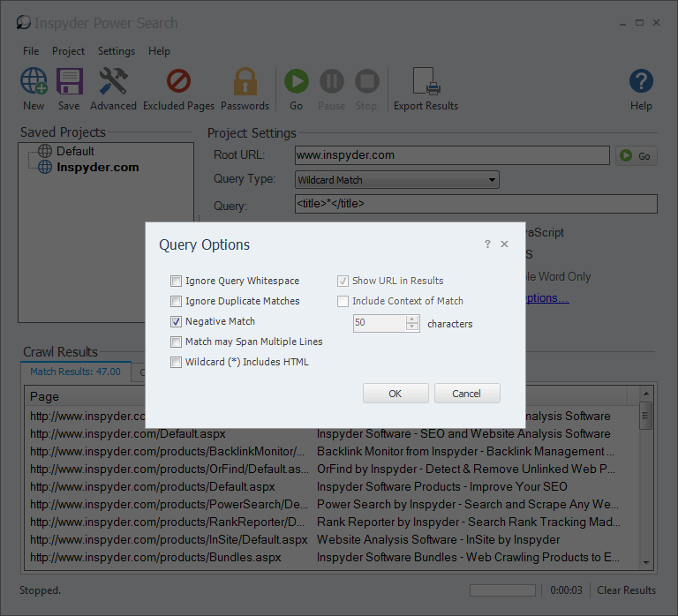Screen dimensions: 678x616
Task: Select the Default.aspx result row
Action: tap(332, 433)
